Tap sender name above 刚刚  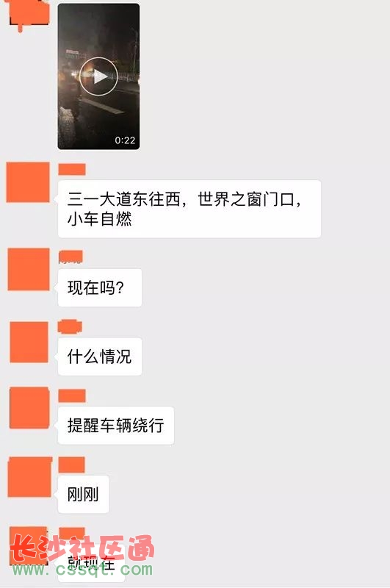pyautogui.click(x=71, y=465)
